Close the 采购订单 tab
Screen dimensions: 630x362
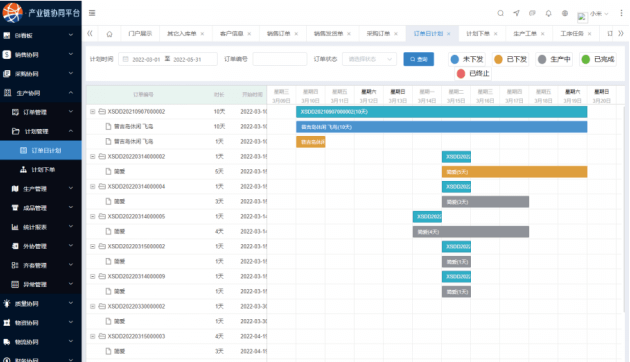click(396, 34)
